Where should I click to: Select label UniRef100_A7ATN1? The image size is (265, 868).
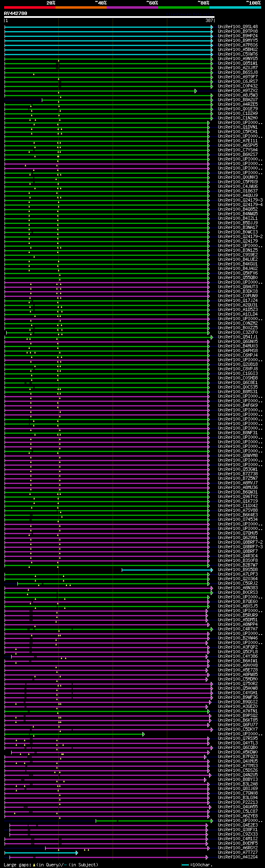[x=238, y=711]
